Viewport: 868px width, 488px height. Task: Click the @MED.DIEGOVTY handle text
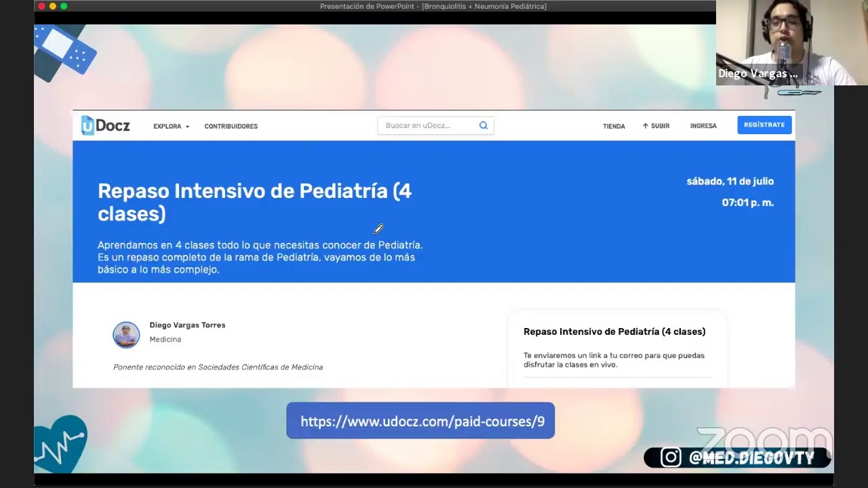[x=751, y=458]
